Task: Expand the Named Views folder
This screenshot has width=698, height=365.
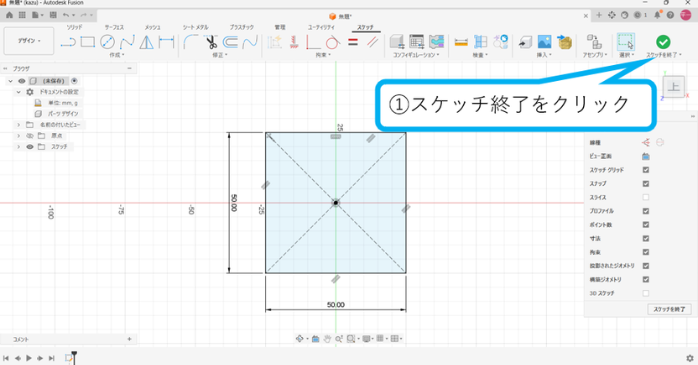Action: point(18,125)
